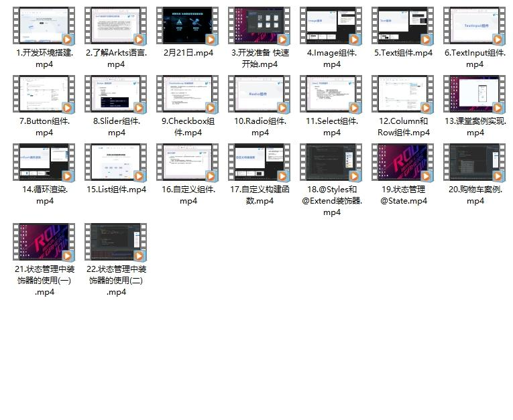
Task: Choose the 6.TextInput组件.mp4 video icon
Action: [x=475, y=26]
